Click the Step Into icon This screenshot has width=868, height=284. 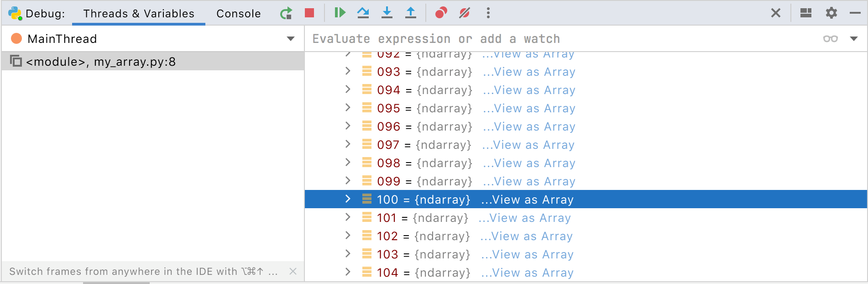click(387, 13)
